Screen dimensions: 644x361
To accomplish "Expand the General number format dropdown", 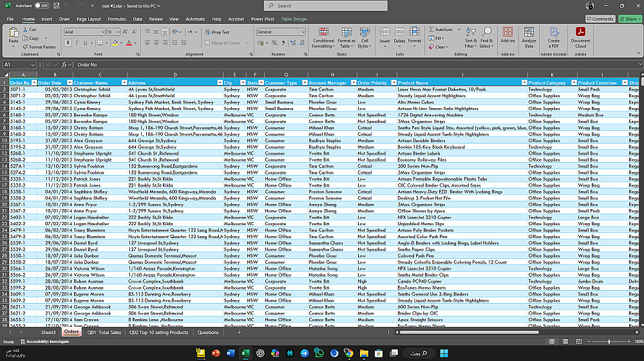I will pos(303,32).
